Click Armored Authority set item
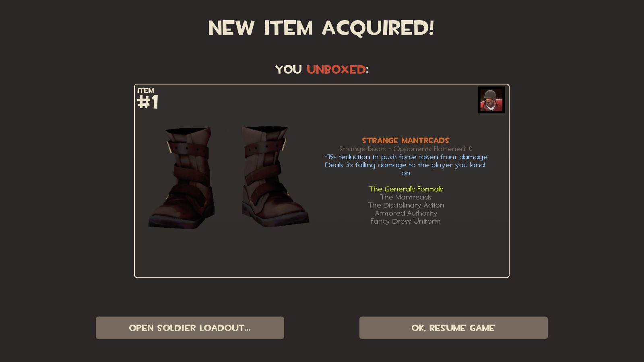644x362 pixels. point(406,213)
